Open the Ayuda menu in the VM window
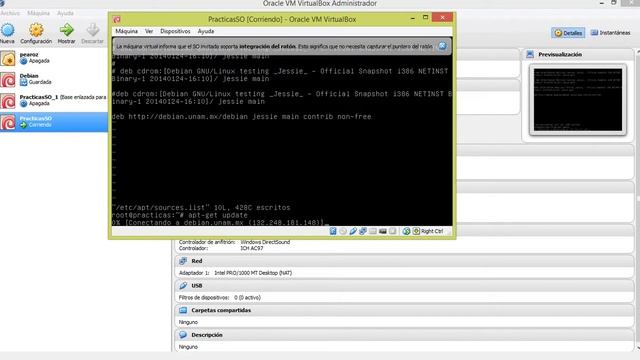Viewport: 640px width, 360px height. 206,31
